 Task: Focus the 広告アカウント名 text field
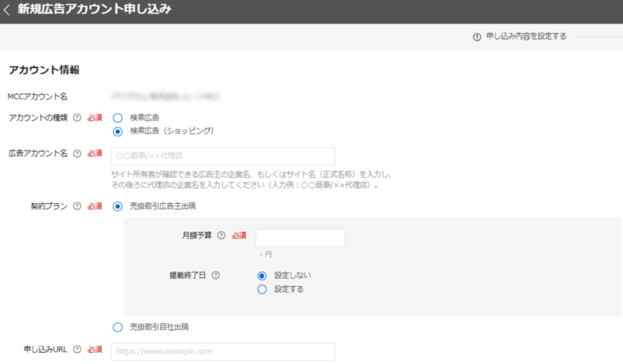(x=222, y=156)
